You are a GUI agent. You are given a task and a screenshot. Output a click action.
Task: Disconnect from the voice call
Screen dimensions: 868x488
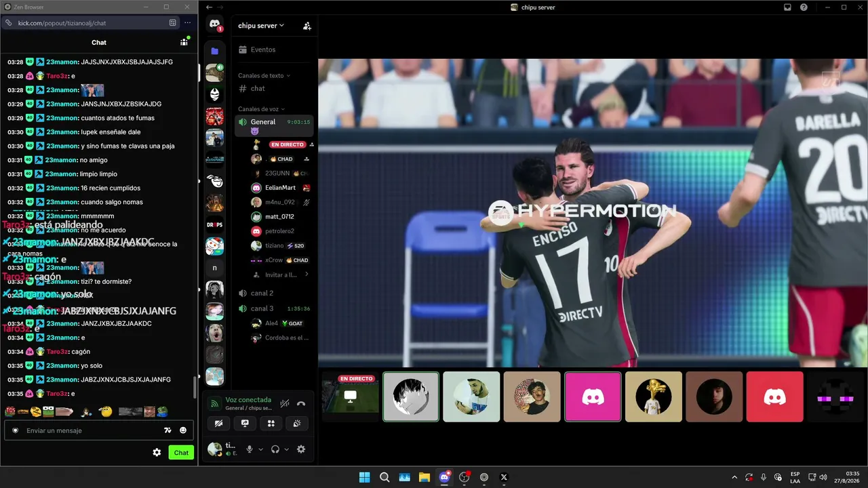coord(301,404)
